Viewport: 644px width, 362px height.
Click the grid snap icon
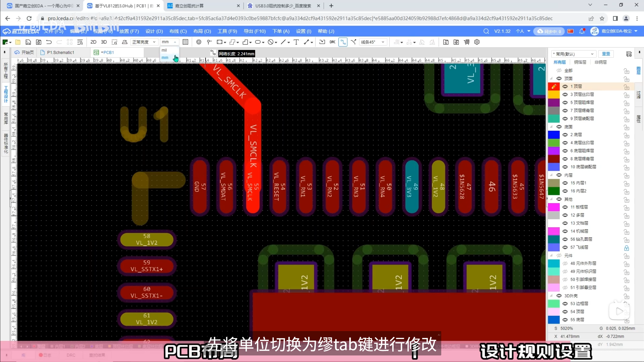click(185, 42)
